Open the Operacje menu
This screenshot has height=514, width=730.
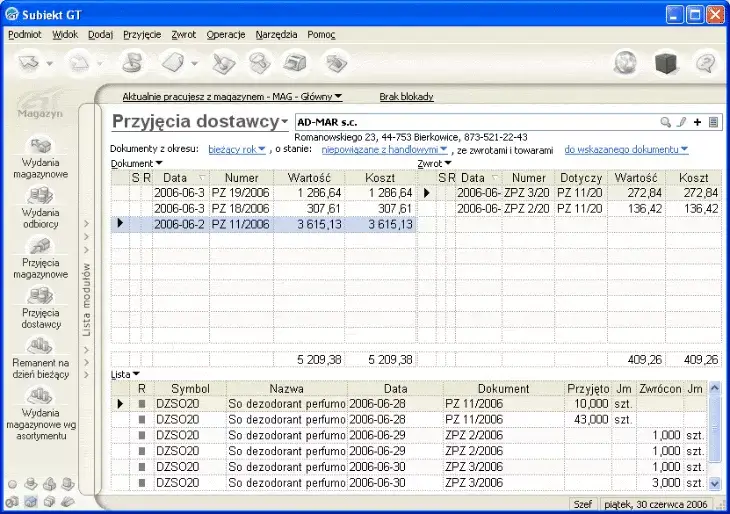click(226, 34)
